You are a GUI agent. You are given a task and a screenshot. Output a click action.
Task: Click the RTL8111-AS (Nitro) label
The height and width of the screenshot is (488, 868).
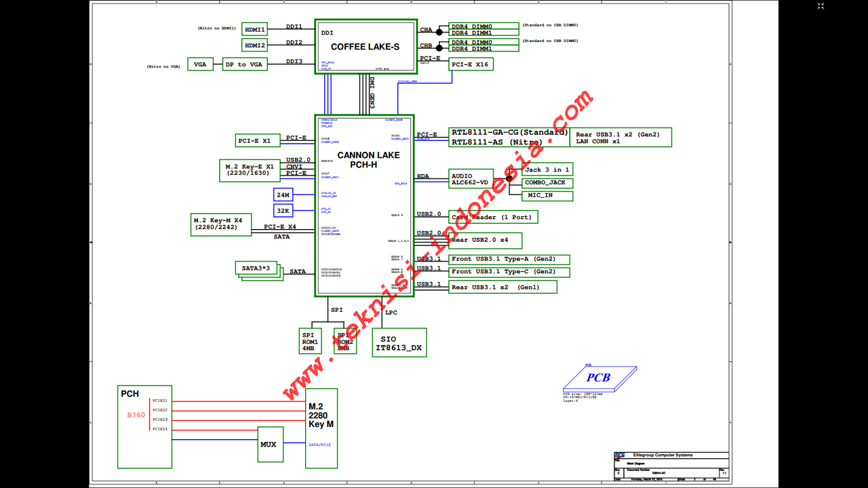498,142
